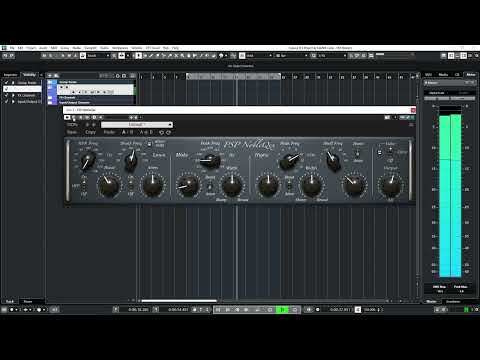Open the plugin menu icon right of presets

(411, 125)
